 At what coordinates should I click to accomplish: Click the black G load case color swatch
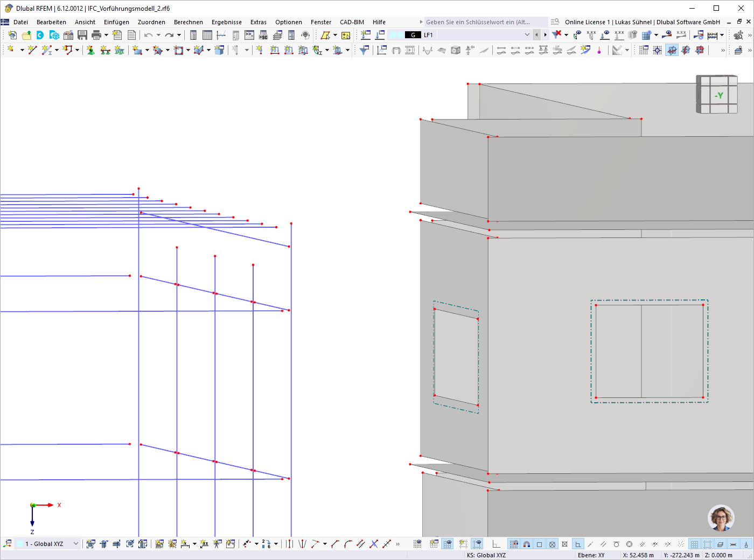413,35
